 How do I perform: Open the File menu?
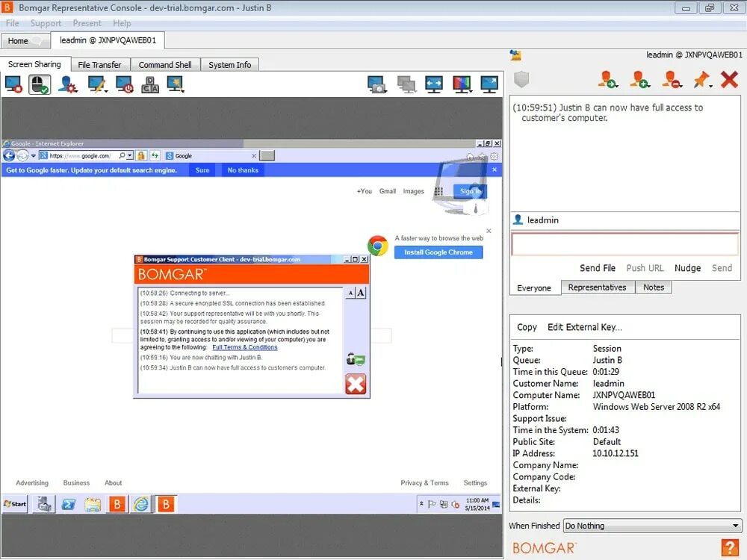click(x=13, y=23)
